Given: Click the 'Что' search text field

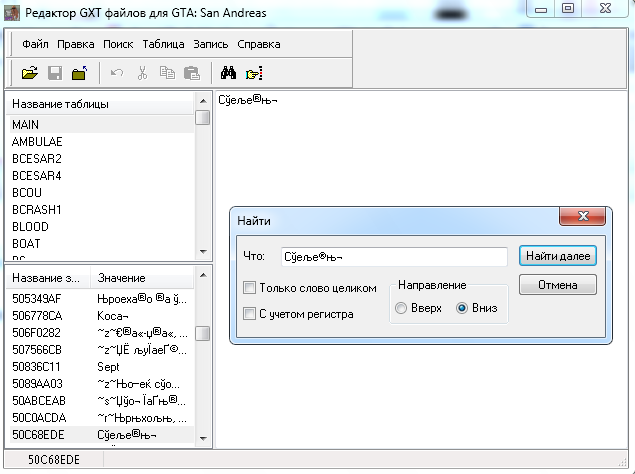Looking at the screenshot, I should tap(393, 257).
